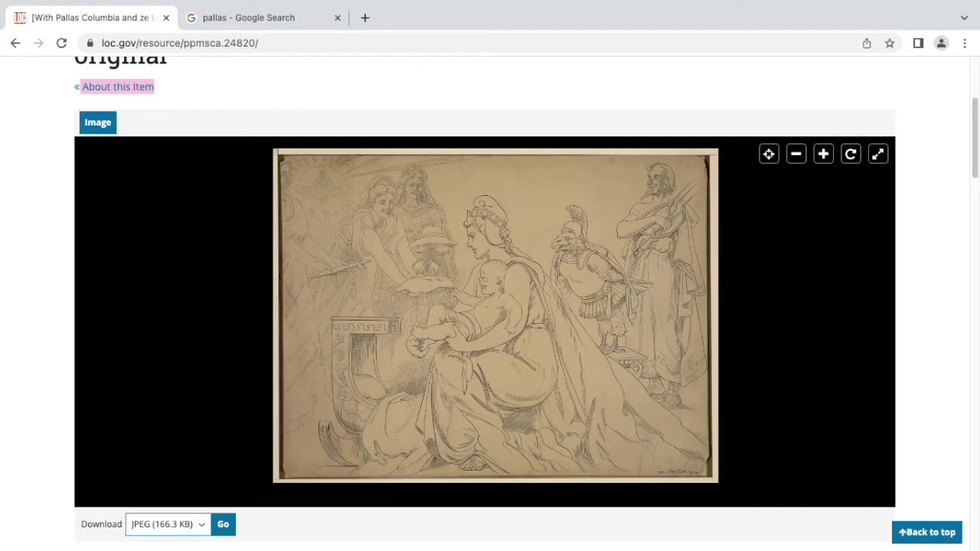The height and width of the screenshot is (551, 980).
Task: Reset the image viewer to home view
Action: click(x=769, y=155)
